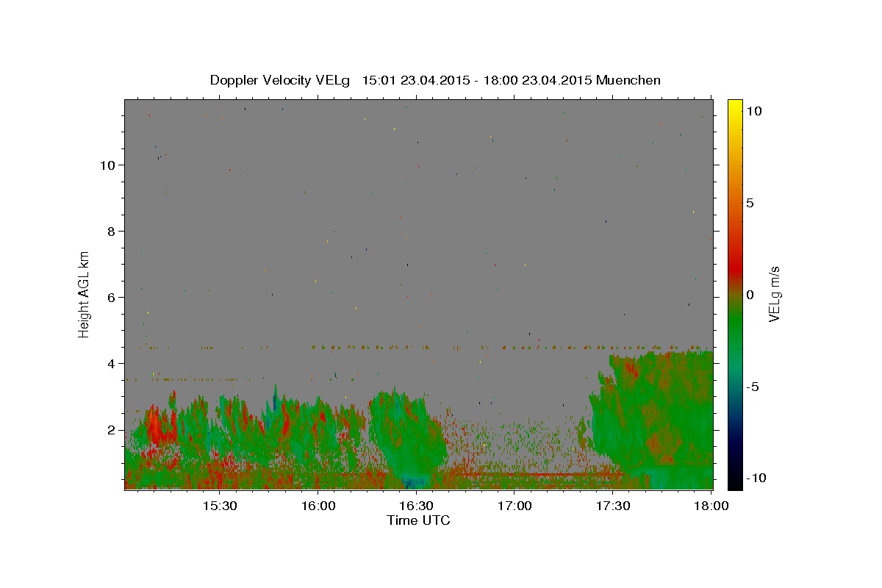Click the colorbar tick value -10
Viewport: 882px width, 588px height.
(756, 478)
